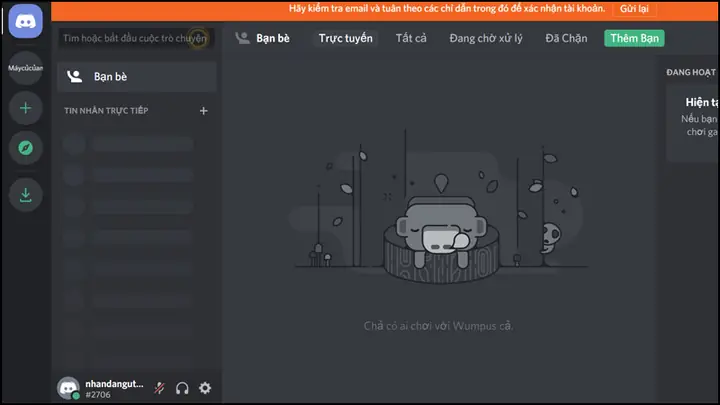Screen dimensions: 720x405
Task: Click the text Chả có ai chơi với Wumpus cả
Action: click(439, 326)
